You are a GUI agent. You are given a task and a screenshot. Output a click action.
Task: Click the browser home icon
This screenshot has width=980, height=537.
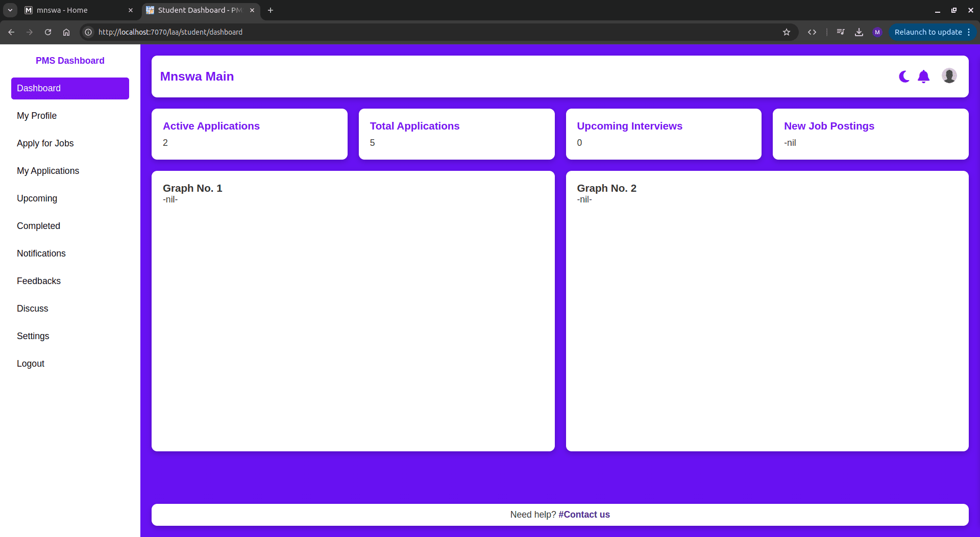[x=66, y=32]
